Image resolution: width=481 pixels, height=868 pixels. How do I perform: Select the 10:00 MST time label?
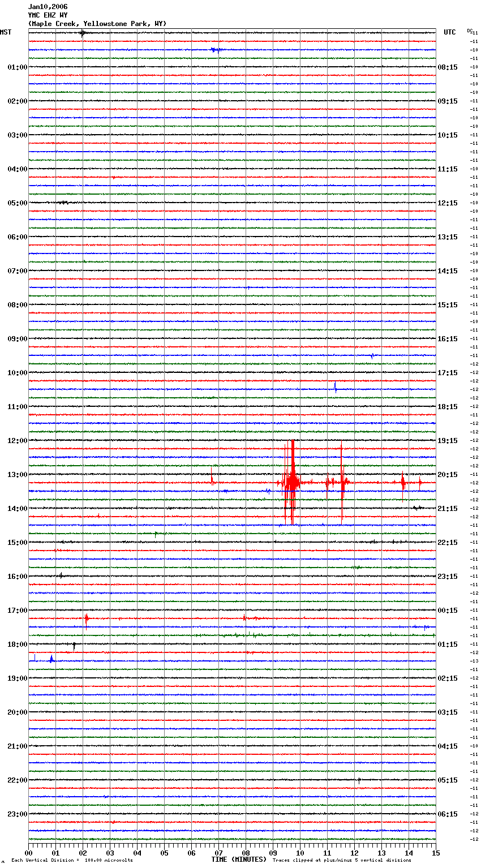pos(18,373)
